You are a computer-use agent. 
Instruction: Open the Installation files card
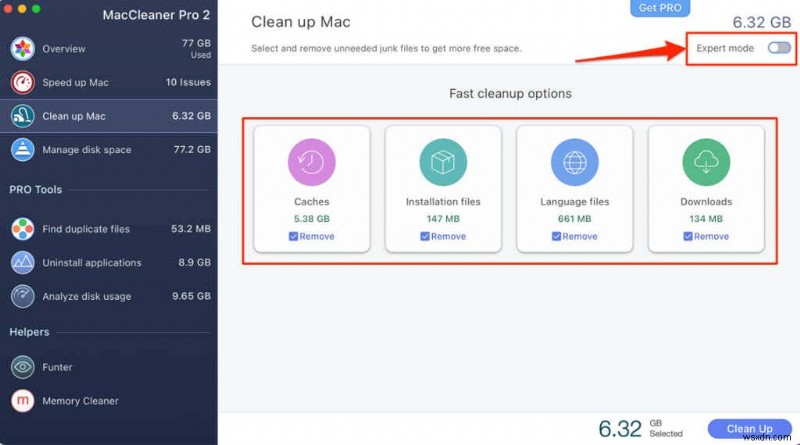click(443, 187)
